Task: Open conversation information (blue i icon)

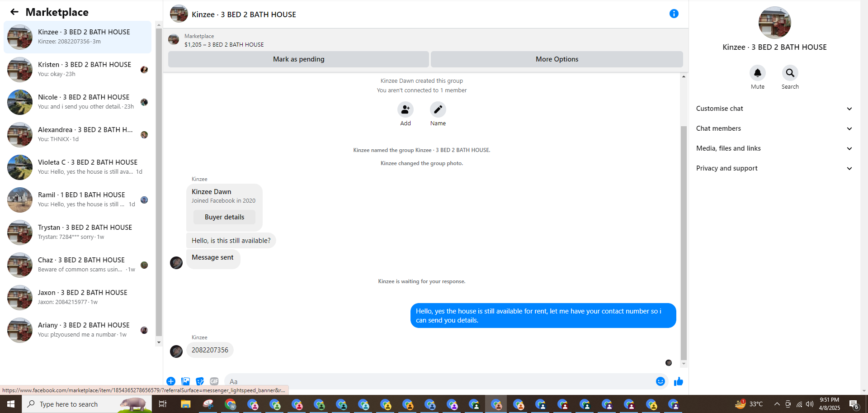Action: click(674, 14)
